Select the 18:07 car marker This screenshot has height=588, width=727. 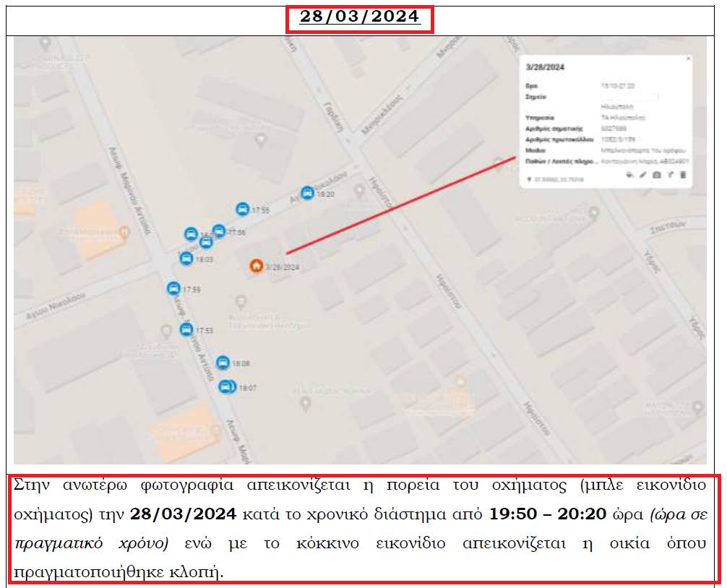point(225,386)
